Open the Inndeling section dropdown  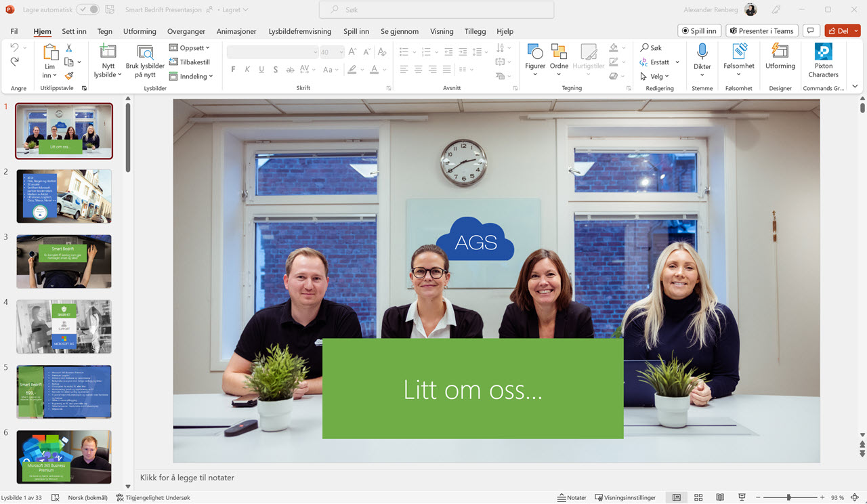tap(191, 77)
